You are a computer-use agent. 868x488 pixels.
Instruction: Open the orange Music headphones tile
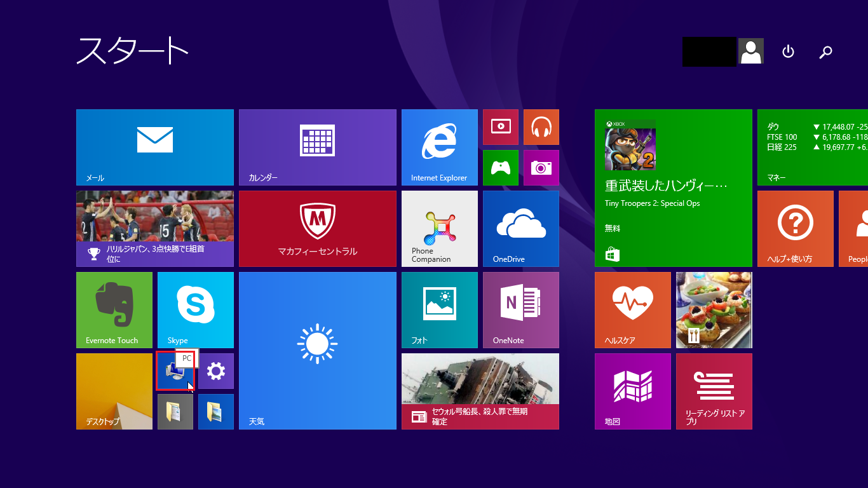click(541, 127)
